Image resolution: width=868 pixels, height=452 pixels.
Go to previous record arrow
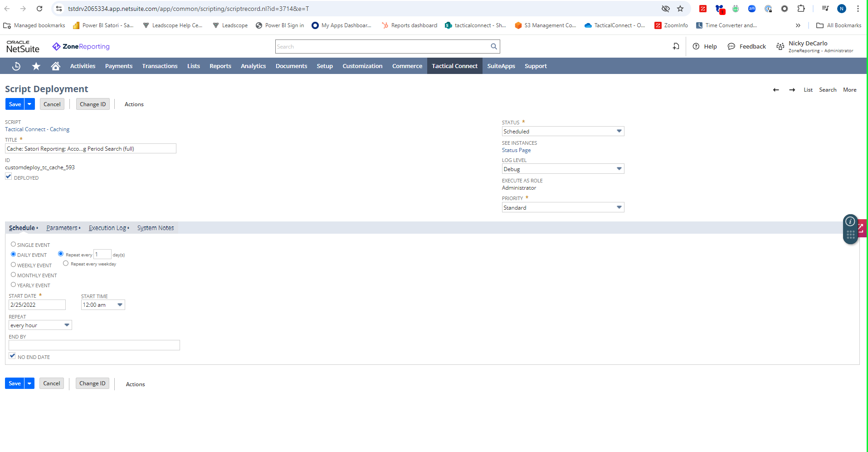[776, 90]
